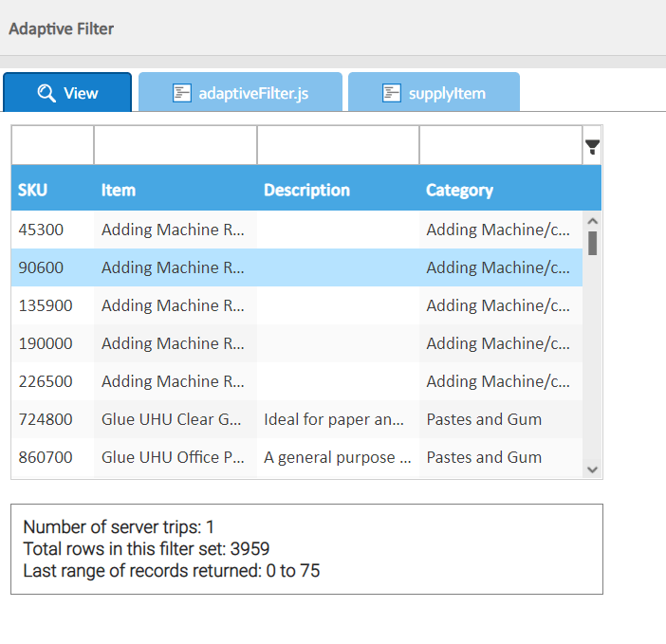The width and height of the screenshot is (666, 644).
Task: Click the Category filter field
Action: (500, 145)
